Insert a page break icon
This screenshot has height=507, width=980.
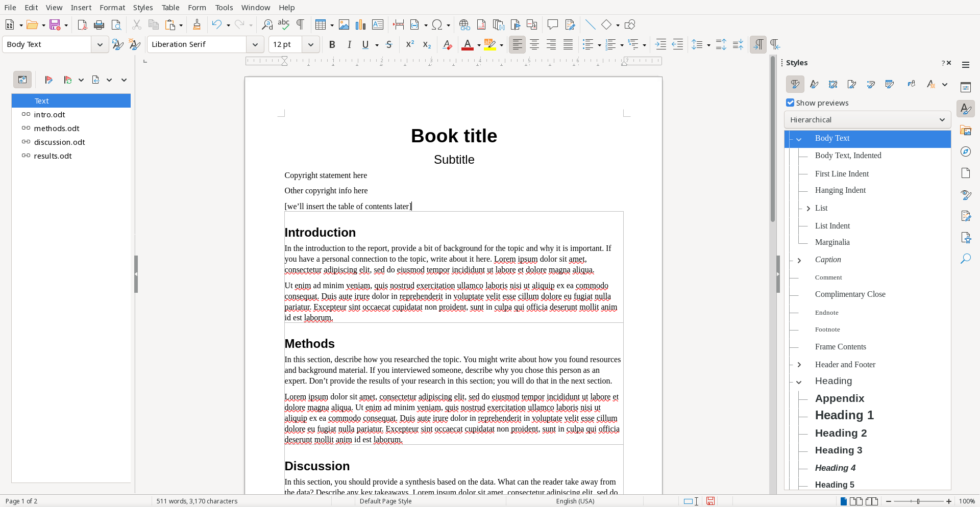pyautogui.click(x=399, y=24)
